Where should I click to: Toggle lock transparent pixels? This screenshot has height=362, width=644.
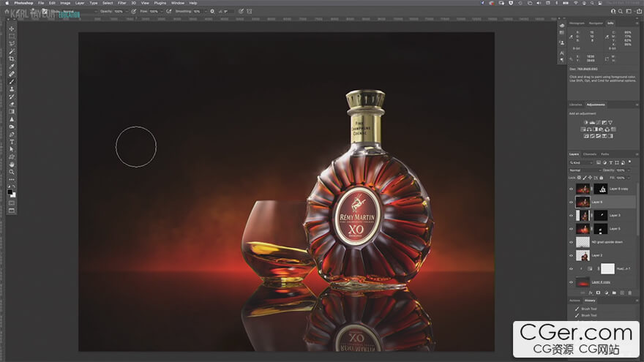[x=579, y=178]
